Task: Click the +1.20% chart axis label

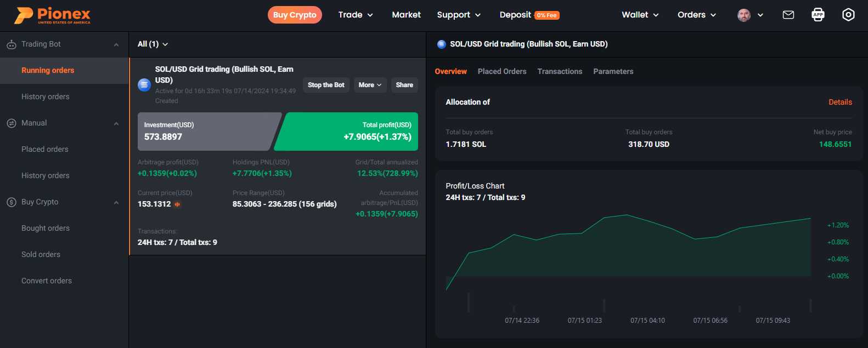Action: [838, 226]
